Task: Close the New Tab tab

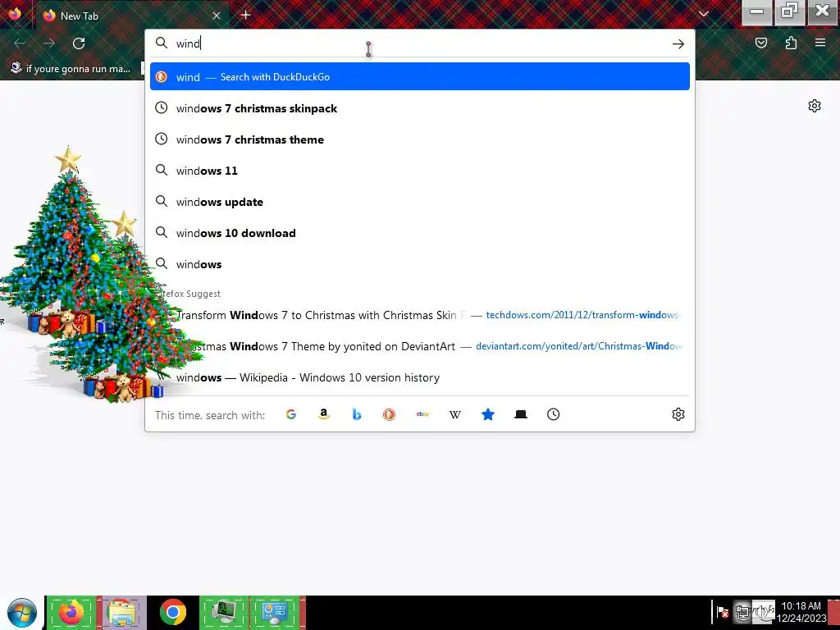Action: click(217, 16)
